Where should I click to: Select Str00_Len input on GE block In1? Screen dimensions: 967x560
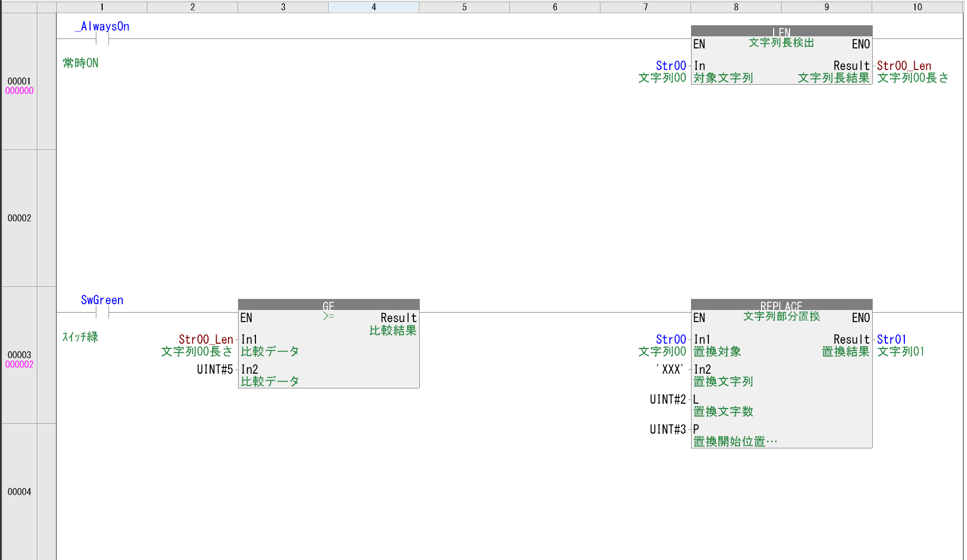[x=205, y=339]
